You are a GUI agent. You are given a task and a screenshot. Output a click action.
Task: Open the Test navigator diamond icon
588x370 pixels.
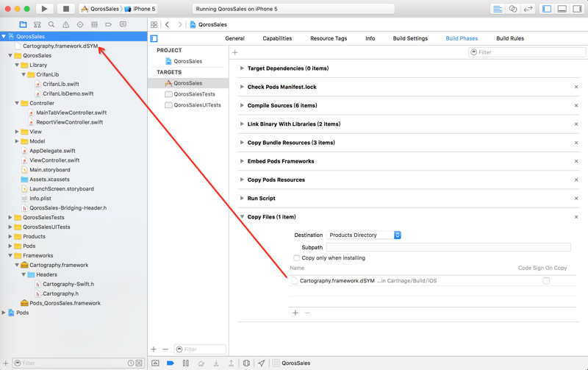80,24
